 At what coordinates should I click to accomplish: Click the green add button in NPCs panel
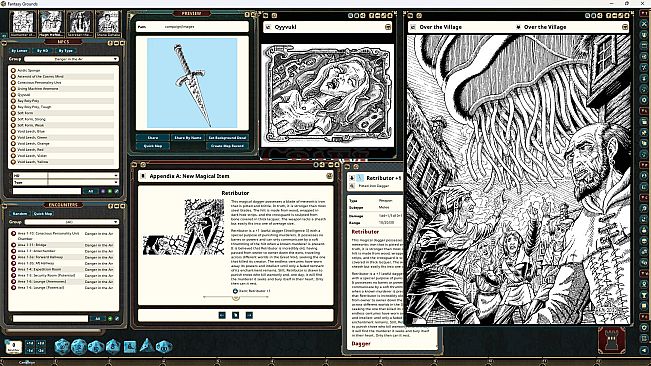tap(110, 191)
